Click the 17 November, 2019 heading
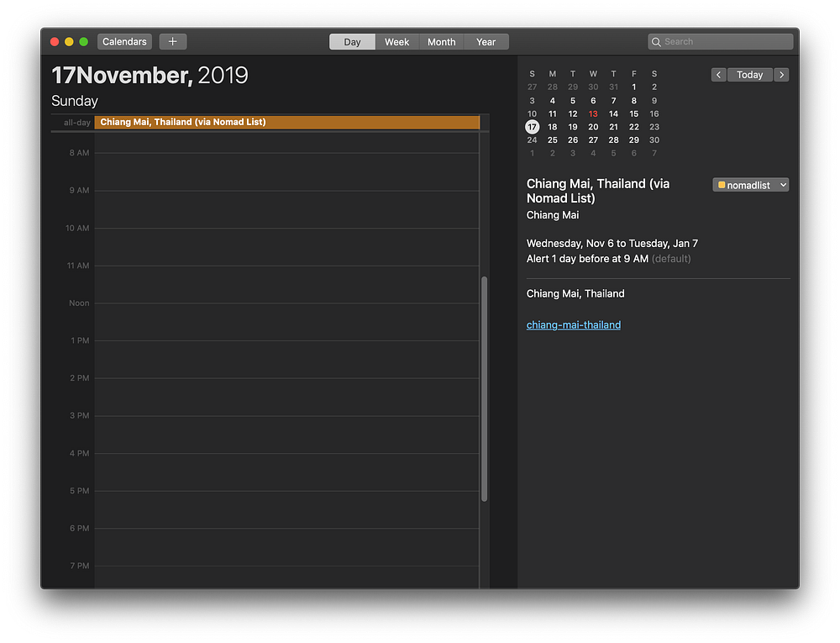The width and height of the screenshot is (840, 643). pyautogui.click(x=150, y=75)
